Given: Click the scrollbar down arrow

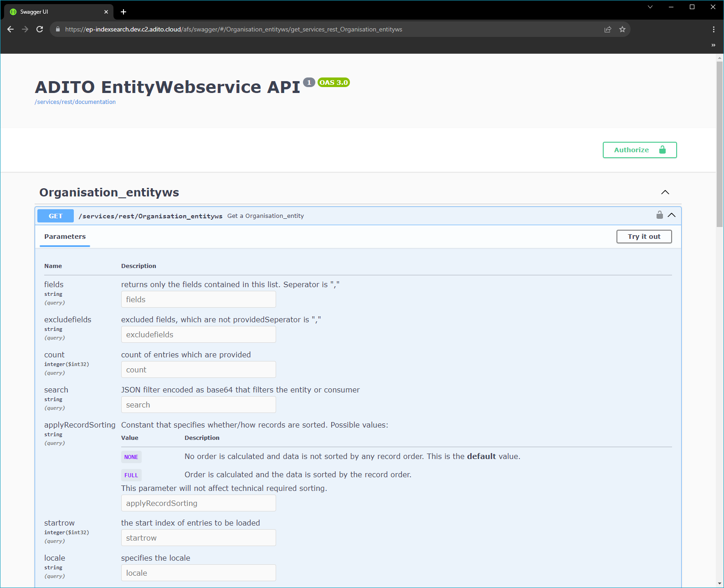Looking at the screenshot, I should pyautogui.click(x=720, y=583).
